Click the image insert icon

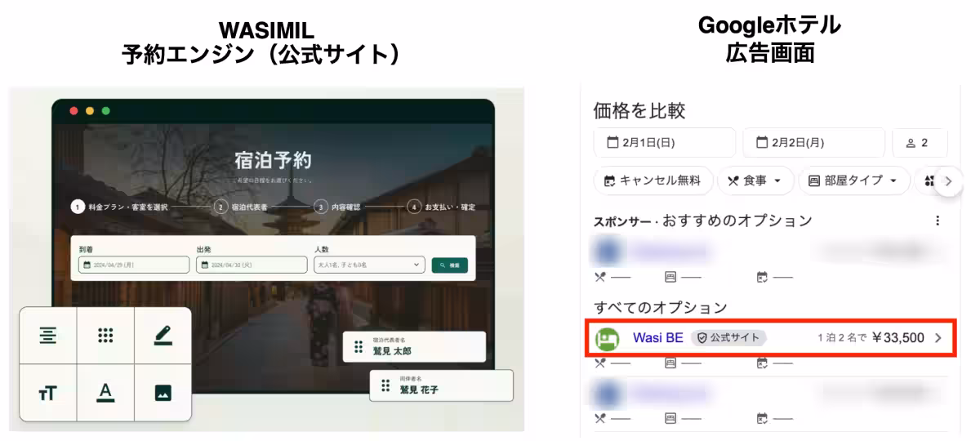[x=163, y=393]
